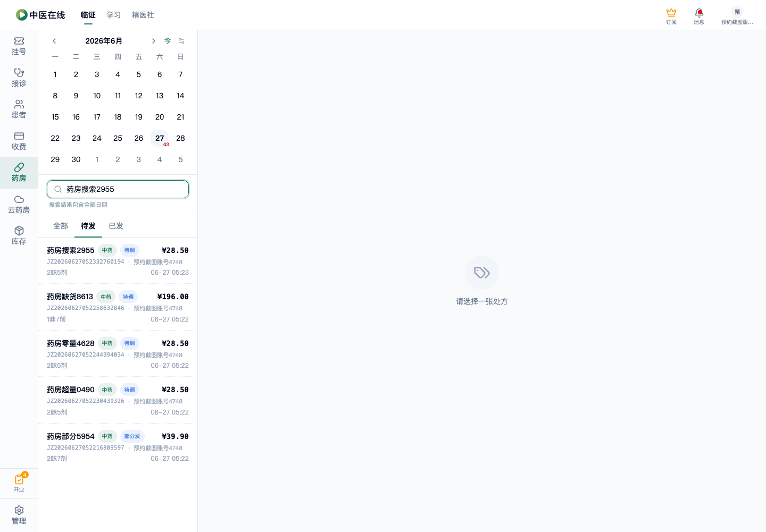The height and width of the screenshot is (532, 766).
Task: Select June 24 in calendar
Action: pyautogui.click(x=97, y=138)
